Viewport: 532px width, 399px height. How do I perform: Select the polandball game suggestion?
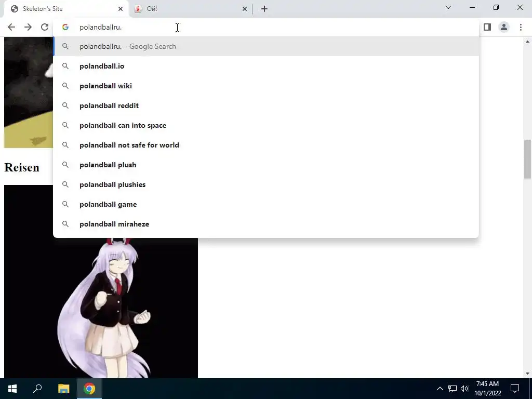pyautogui.click(x=266, y=204)
